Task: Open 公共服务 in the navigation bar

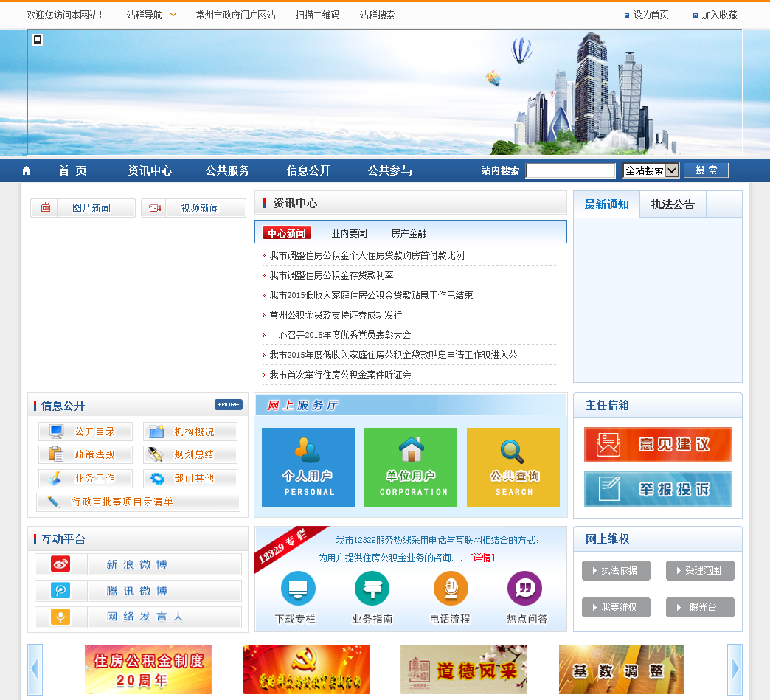Action: click(227, 170)
